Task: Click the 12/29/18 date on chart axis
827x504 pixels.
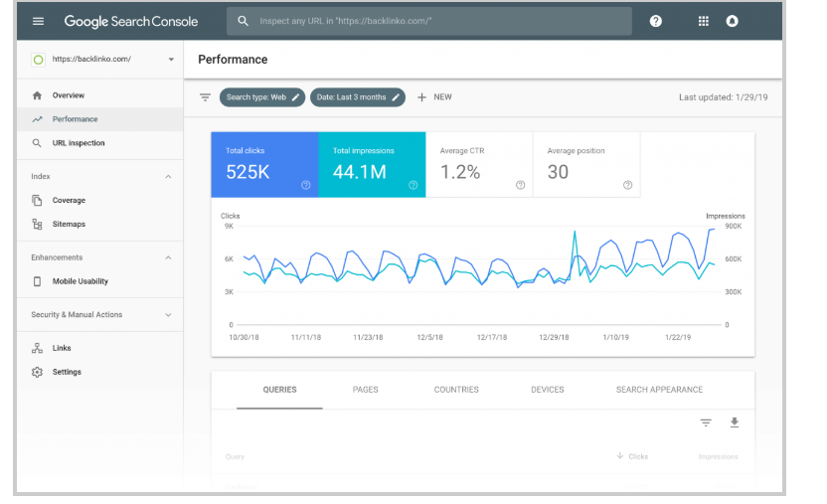Action: point(554,337)
